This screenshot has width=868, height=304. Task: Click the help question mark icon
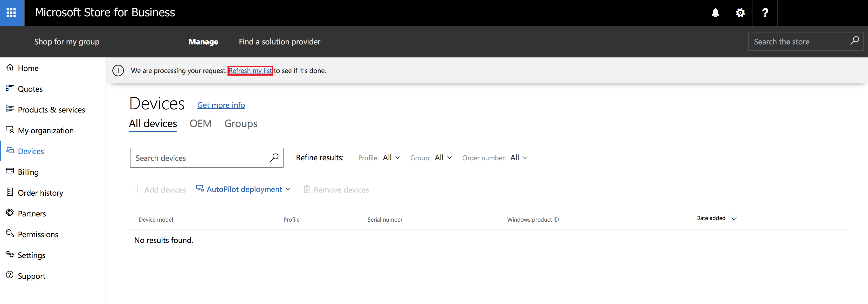tap(765, 13)
